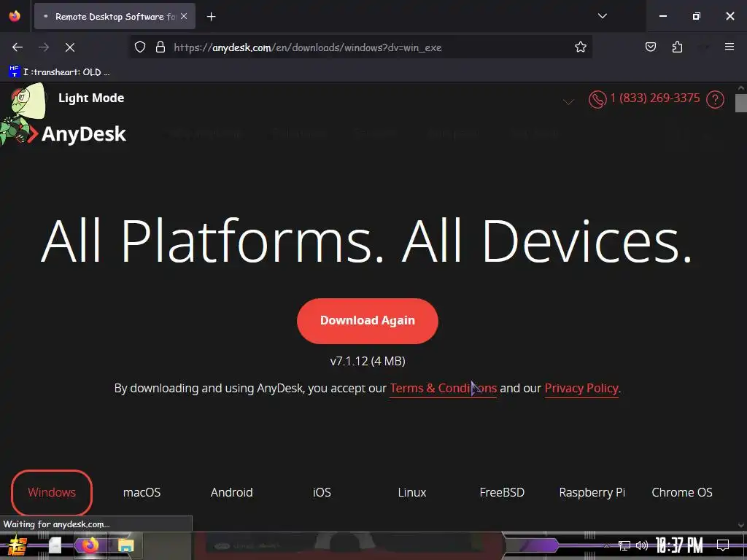Click the white document taskbar icon
The height and width of the screenshot is (560, 747).
pos(55,545)
